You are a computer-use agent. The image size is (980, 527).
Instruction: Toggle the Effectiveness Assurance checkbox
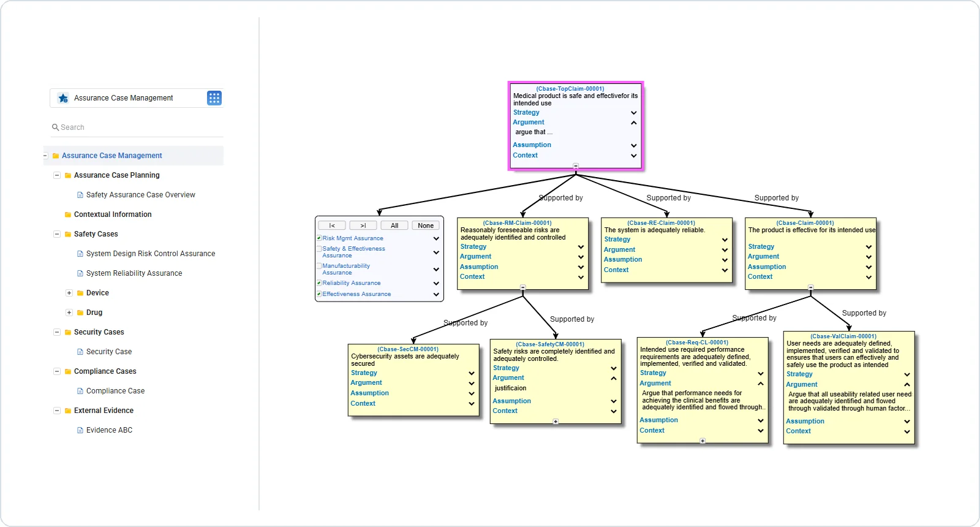click(319, 294)
